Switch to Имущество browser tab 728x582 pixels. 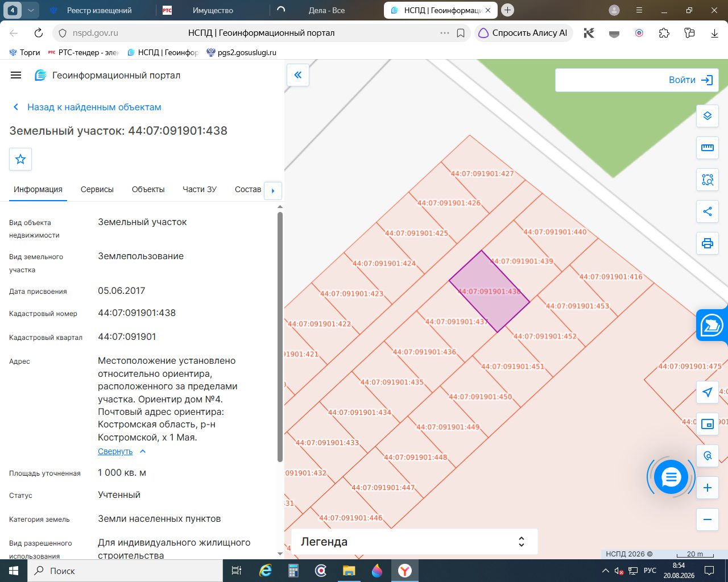(x=212, y=10)
